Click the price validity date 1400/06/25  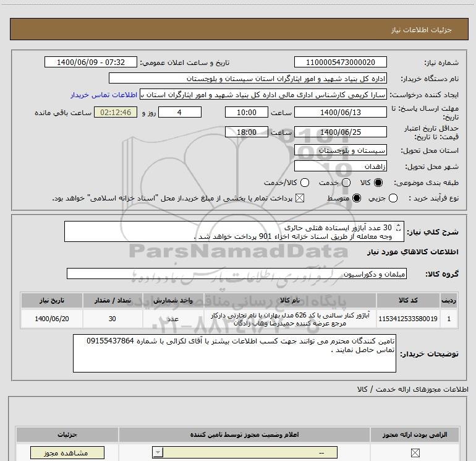[x=340, y=132]
